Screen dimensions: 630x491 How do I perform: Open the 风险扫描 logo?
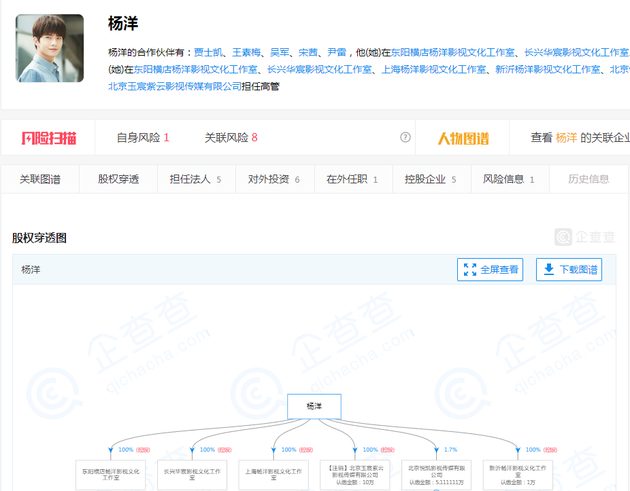tap(49, 137)
